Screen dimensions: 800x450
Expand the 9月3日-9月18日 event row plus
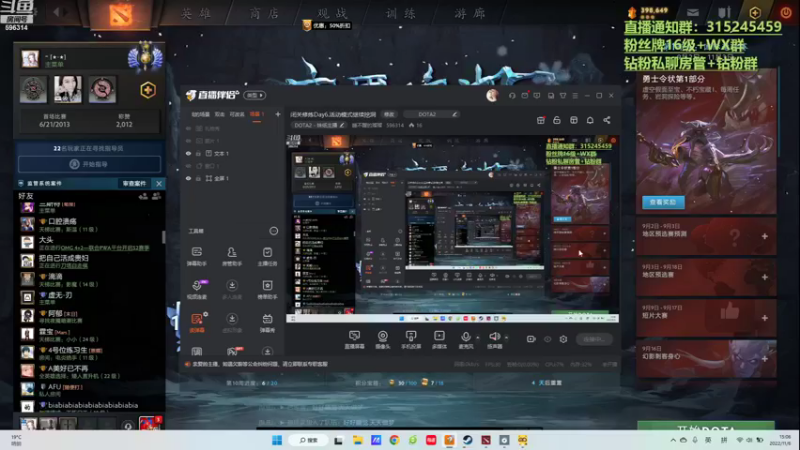coord(764,277)
